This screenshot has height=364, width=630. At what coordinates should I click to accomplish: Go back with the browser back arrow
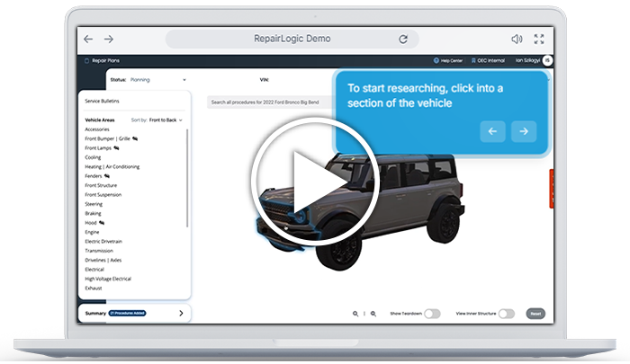click(88, 39)
